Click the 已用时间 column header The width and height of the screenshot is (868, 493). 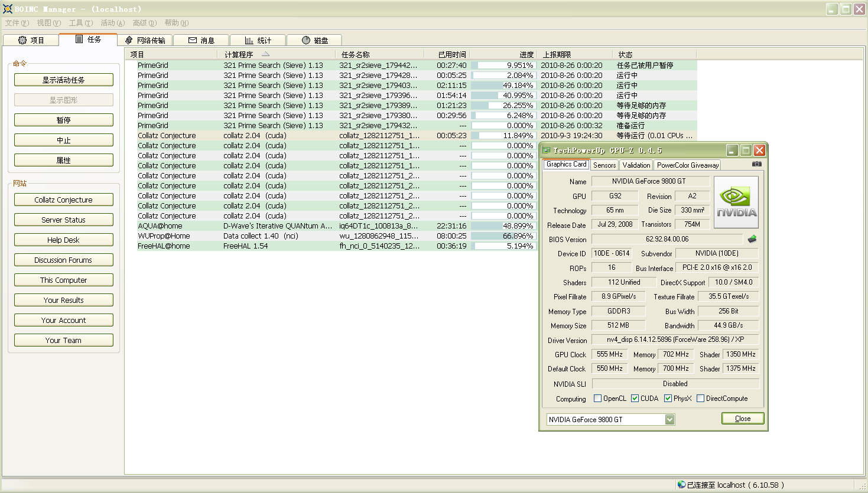pos(448,54)
